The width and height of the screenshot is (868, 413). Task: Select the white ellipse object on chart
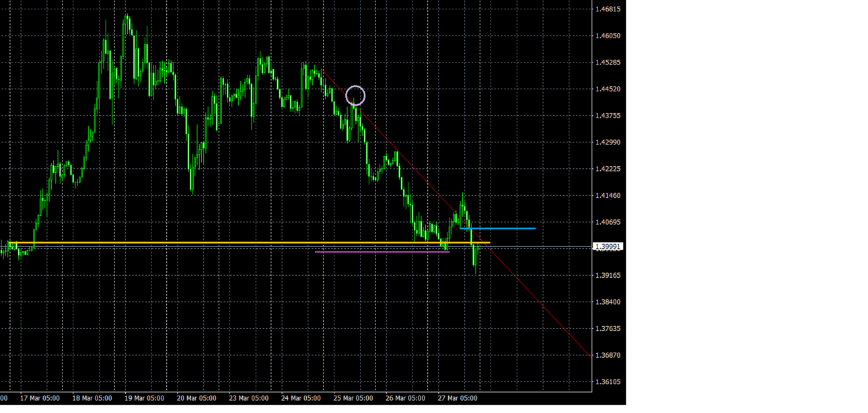click(355, 96)
